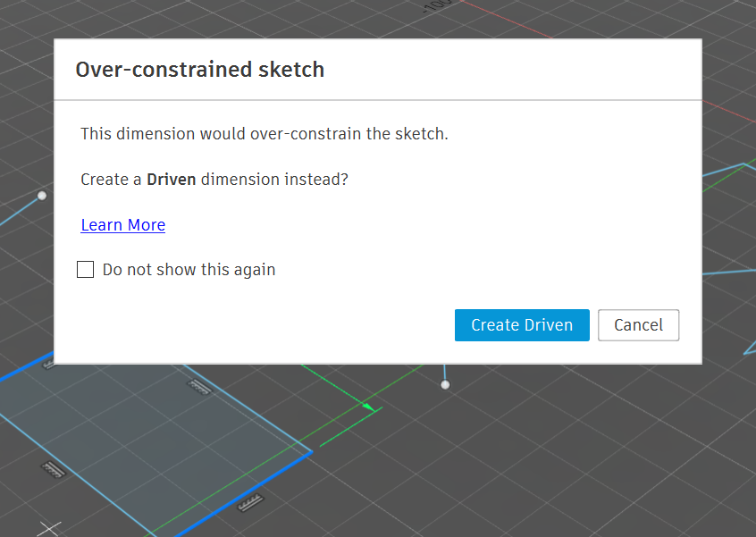Select the sketch point left of the dialog
The width and height of the screenshot is (756, 537).
pos(42,196)
